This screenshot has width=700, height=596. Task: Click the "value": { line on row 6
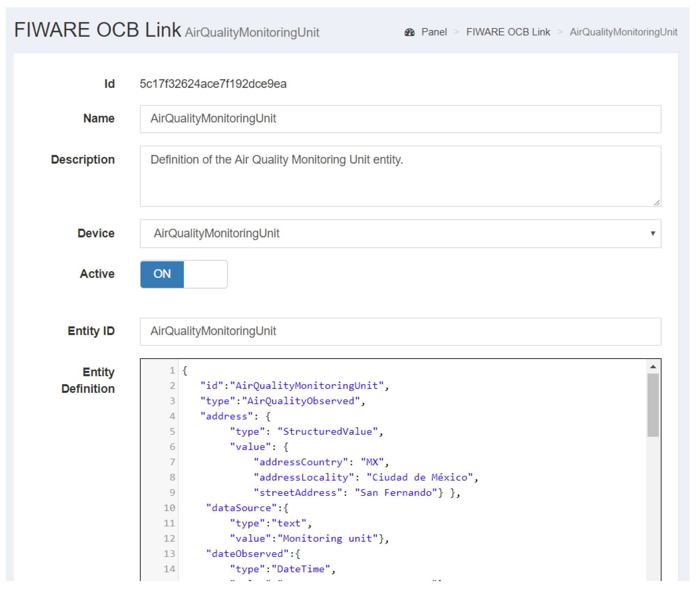coord(259,447)
